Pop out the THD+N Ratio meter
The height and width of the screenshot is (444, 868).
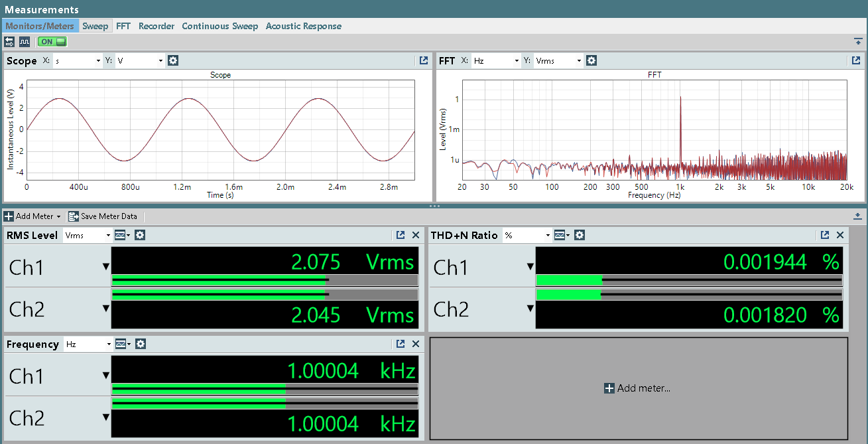pos(825,235)
